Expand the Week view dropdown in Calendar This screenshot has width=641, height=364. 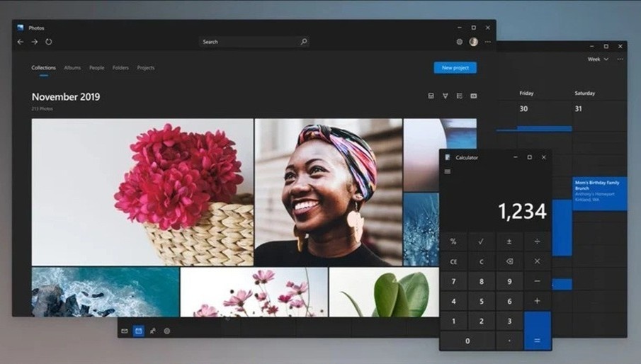tap(598, 59)
